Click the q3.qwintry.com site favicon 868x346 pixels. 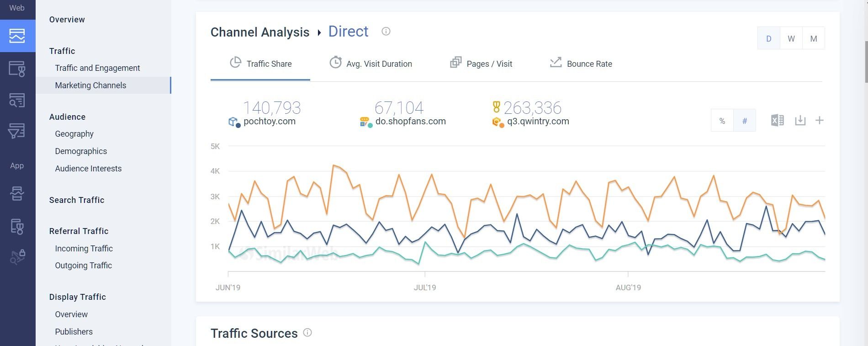(497, 122)
